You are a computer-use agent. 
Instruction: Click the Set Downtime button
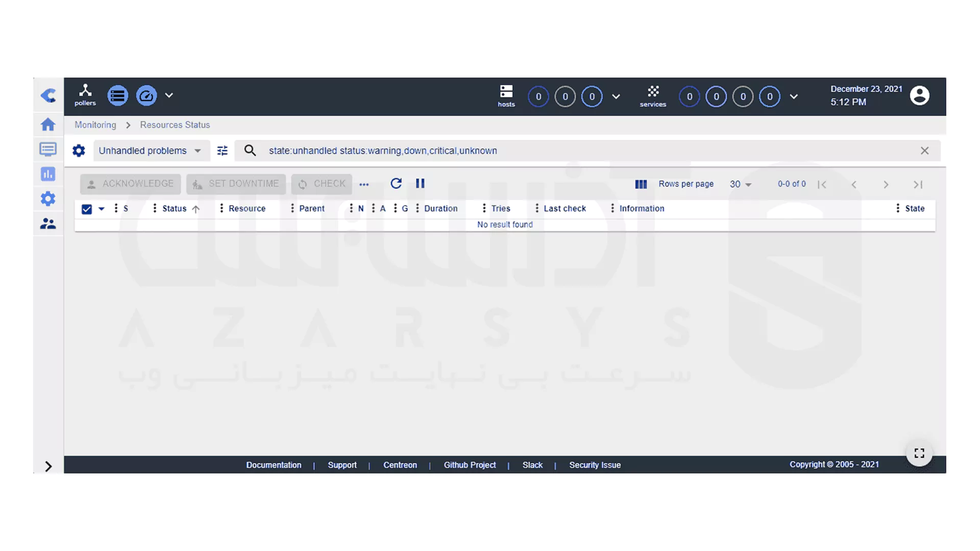(236, 184)
